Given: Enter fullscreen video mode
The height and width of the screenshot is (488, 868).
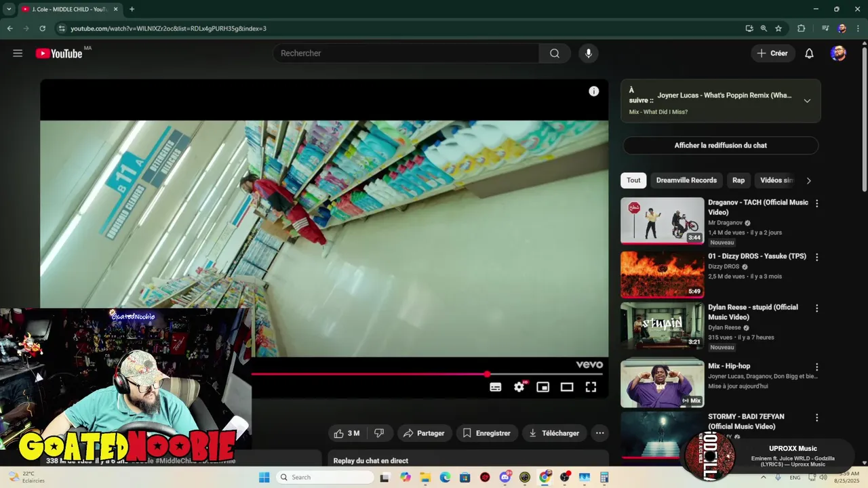Looking at the screenshot, I should click(591, 387).
